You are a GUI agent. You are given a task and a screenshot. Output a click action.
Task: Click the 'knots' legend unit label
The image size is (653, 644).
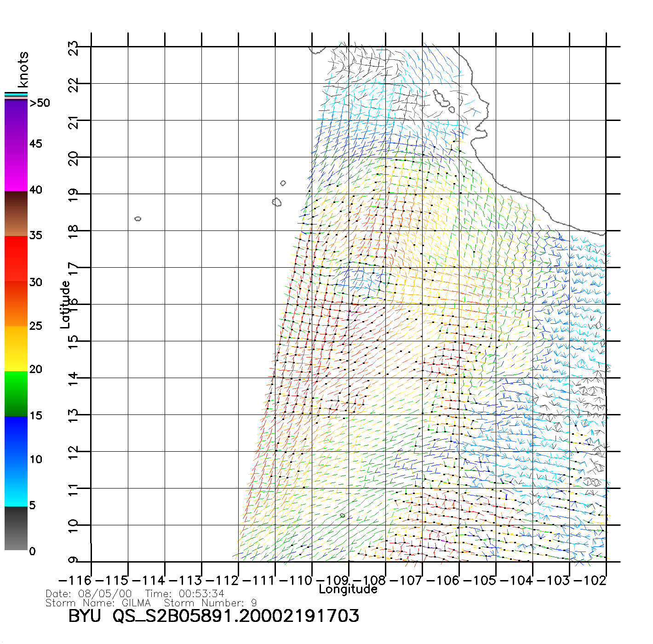[x=23, y=69]
